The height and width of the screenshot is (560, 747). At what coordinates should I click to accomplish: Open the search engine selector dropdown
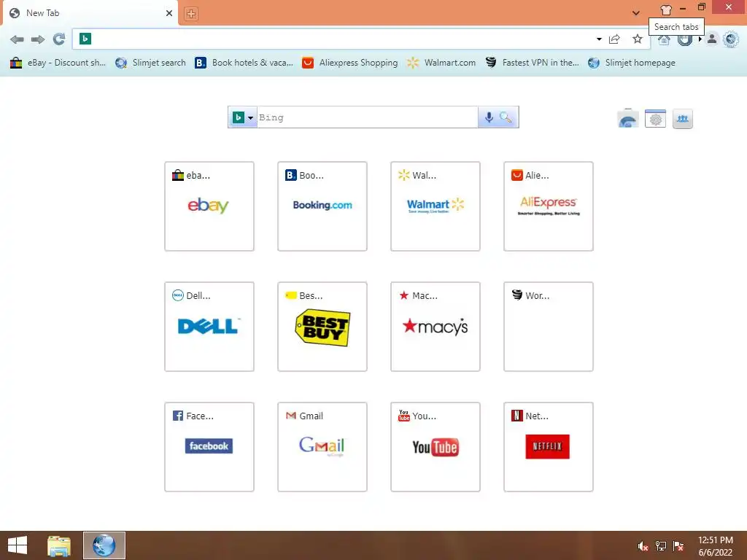point(244,117)
